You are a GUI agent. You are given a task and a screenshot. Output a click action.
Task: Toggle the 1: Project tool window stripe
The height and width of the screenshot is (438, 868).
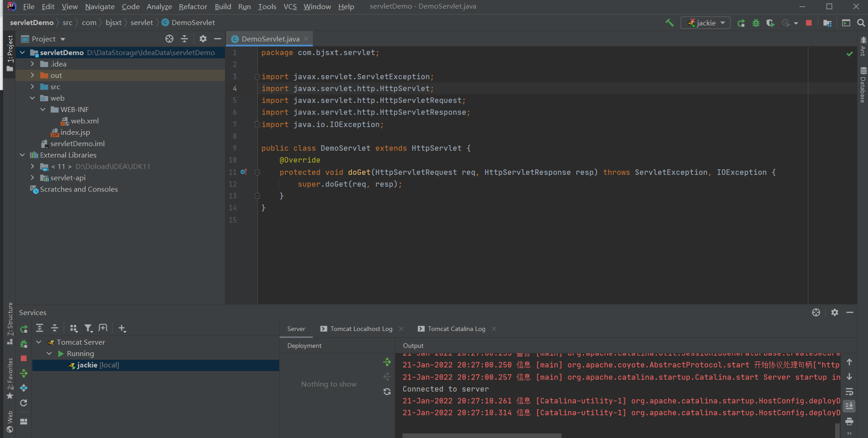(x=10, y=53)
